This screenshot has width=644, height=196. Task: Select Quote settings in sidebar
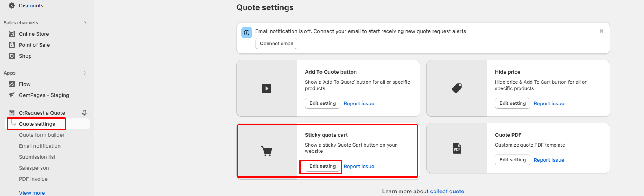click(37, 124)
